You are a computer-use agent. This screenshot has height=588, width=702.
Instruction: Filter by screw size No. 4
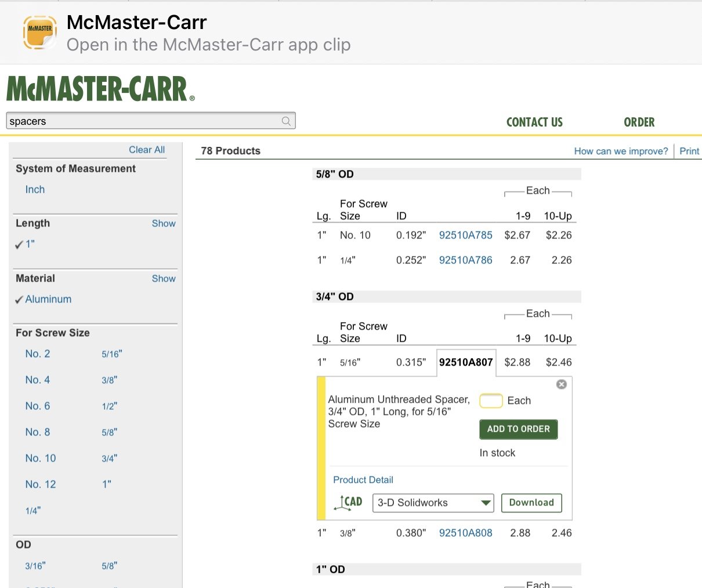tap(38, 380)
